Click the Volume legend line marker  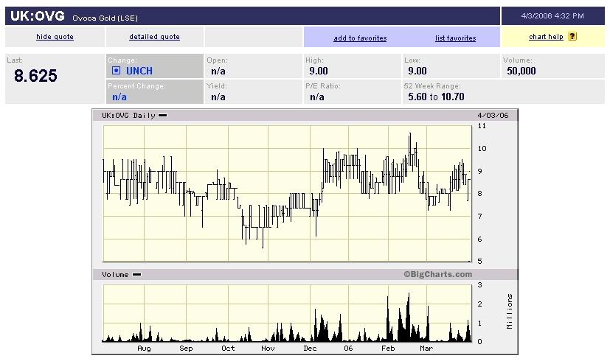(136, 274)
